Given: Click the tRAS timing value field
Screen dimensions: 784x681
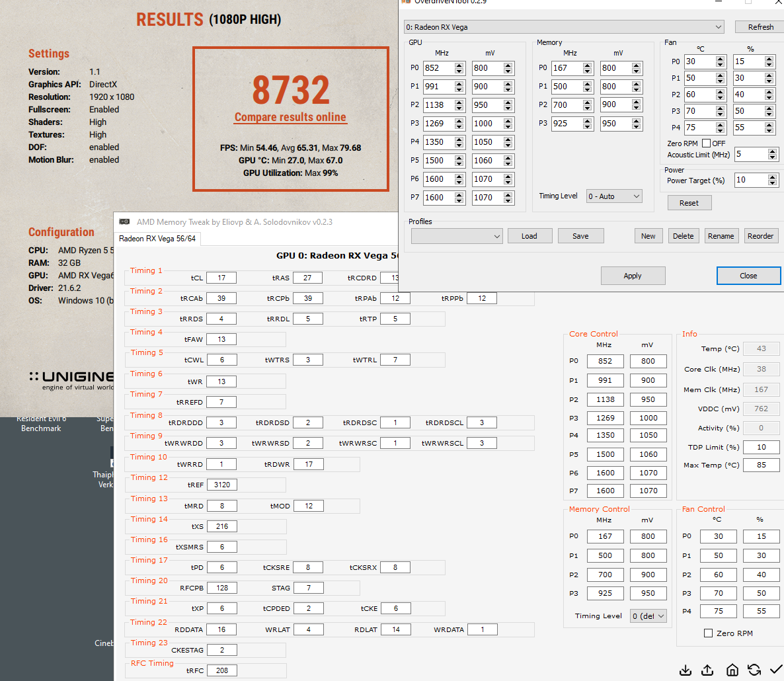Looking at the screenshot, I should (x=307, y=278).
